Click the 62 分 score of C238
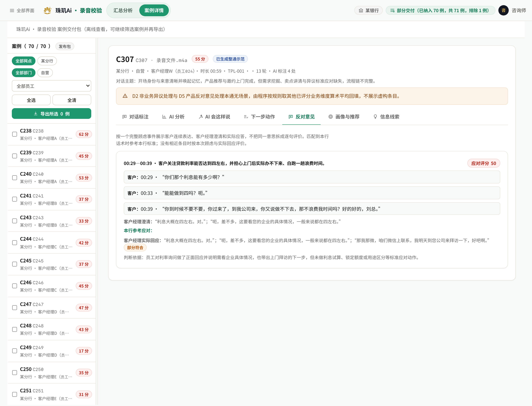 pos(83,134)
